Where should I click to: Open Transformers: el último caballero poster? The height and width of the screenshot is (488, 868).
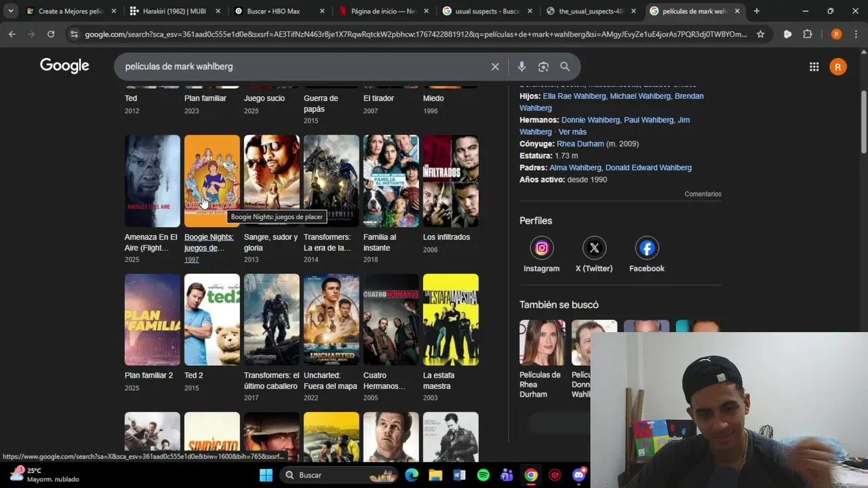[x=271, y=319]
